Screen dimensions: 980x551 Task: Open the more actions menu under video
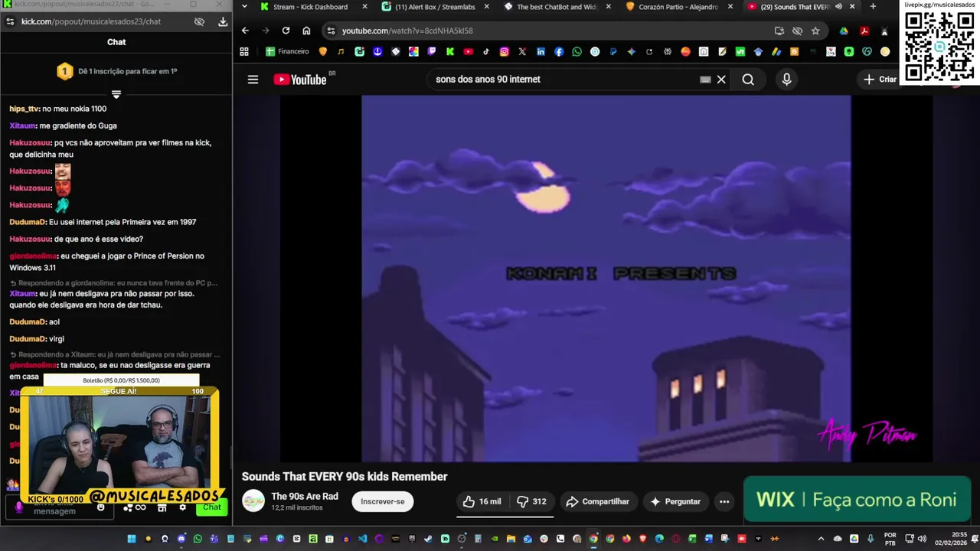(x=724, y=502)
